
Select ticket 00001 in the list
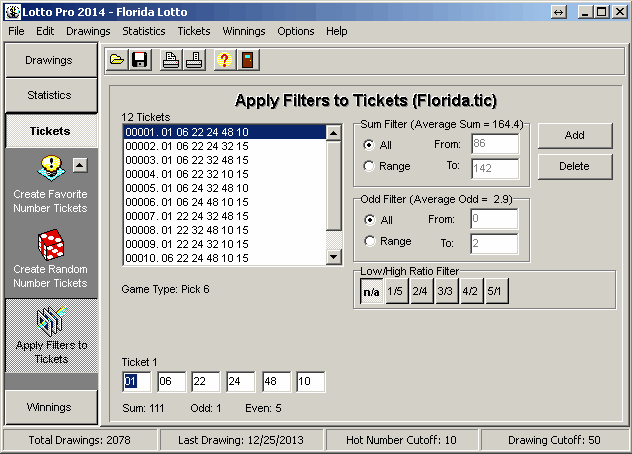click(x=225, y=132)
